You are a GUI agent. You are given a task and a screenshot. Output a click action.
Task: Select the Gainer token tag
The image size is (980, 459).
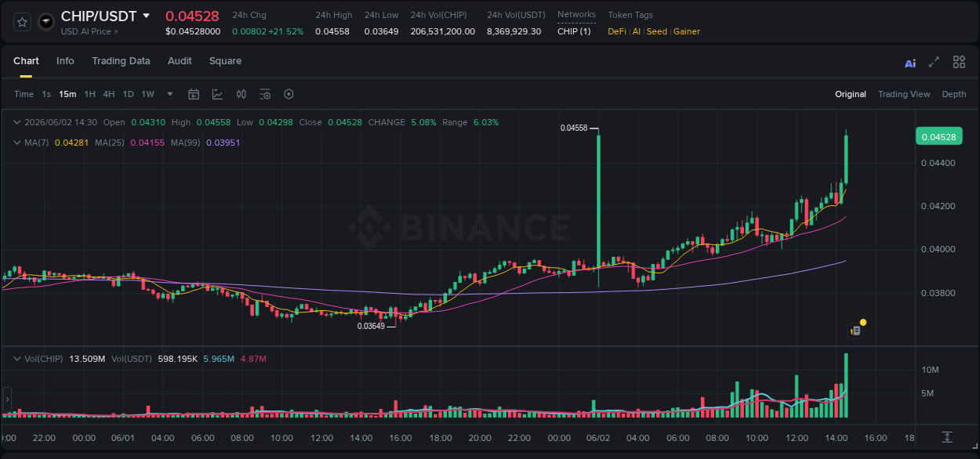687,31
